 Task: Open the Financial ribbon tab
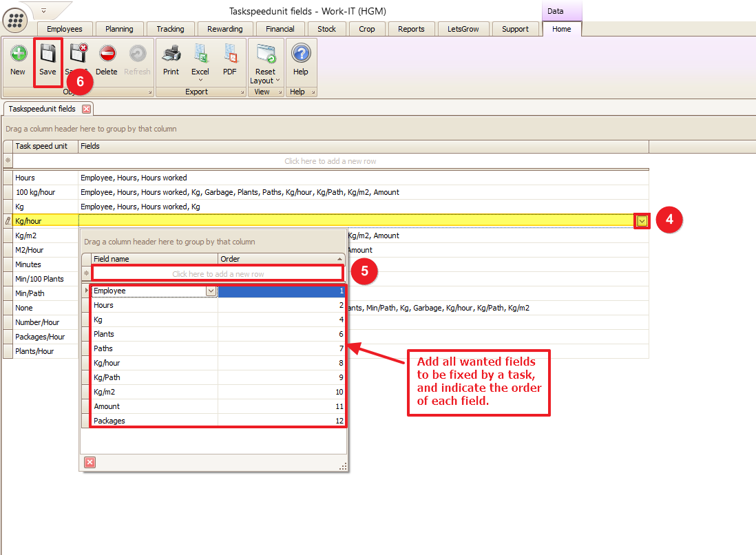(280, 29)
